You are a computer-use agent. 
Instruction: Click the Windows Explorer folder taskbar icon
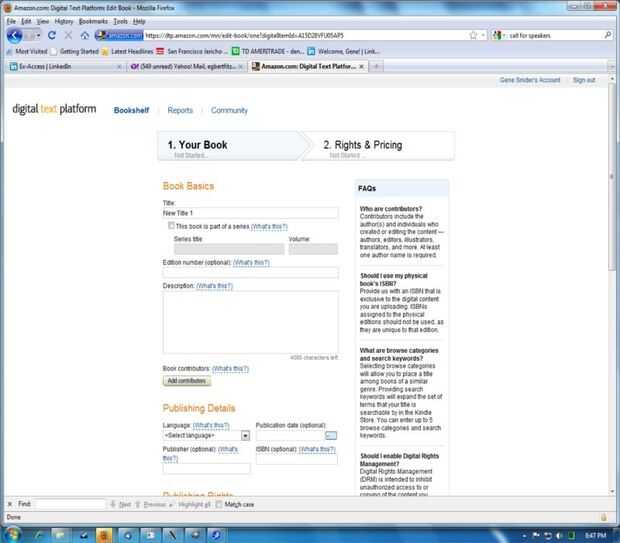tap(60, 535)
